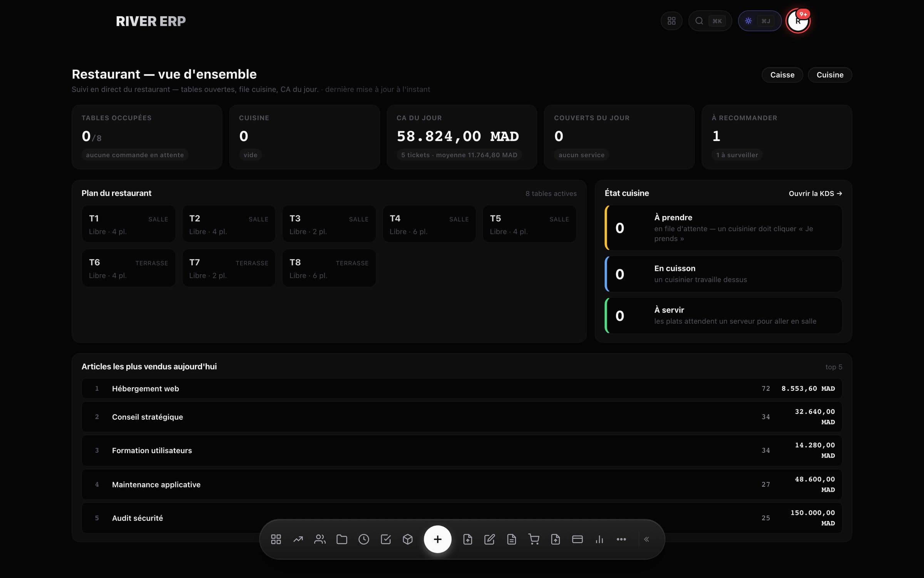Open the Couverts du jour stat card
924x578 pixels.
pos(619,137)
